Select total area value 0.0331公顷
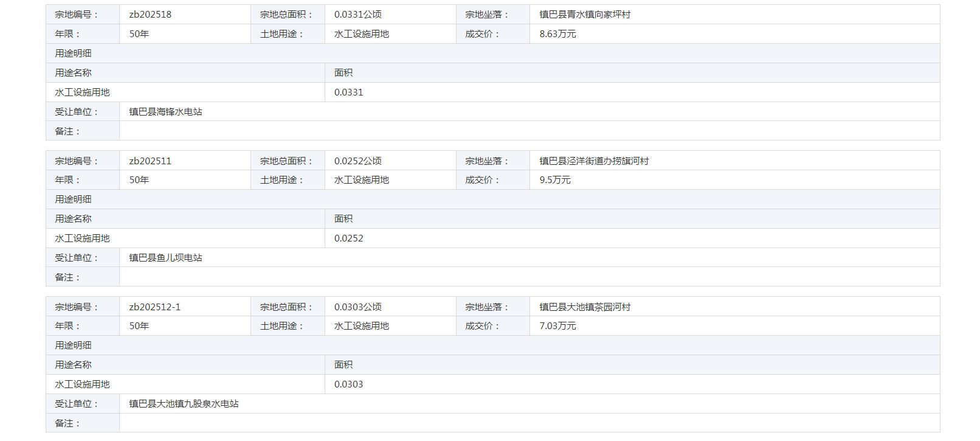The height and width of the screenshot is (441, 980). (357, 15)
